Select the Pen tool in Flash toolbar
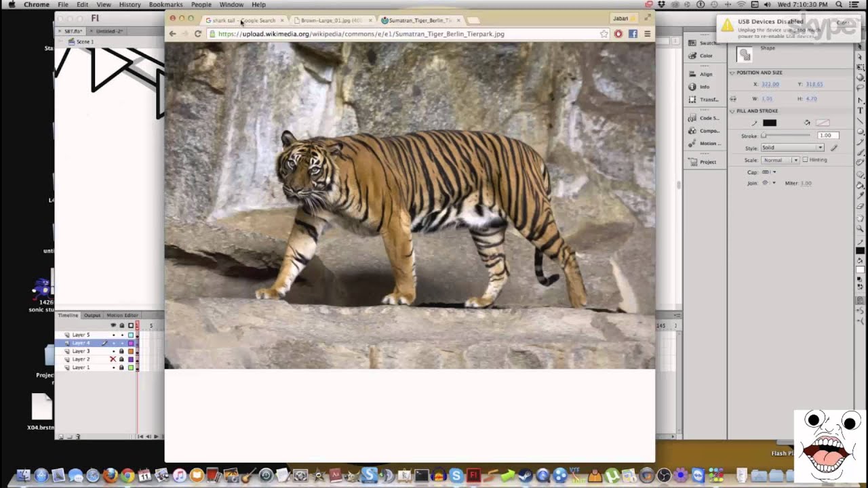Viewport: 868px width, 488px height. coord(861,100)
